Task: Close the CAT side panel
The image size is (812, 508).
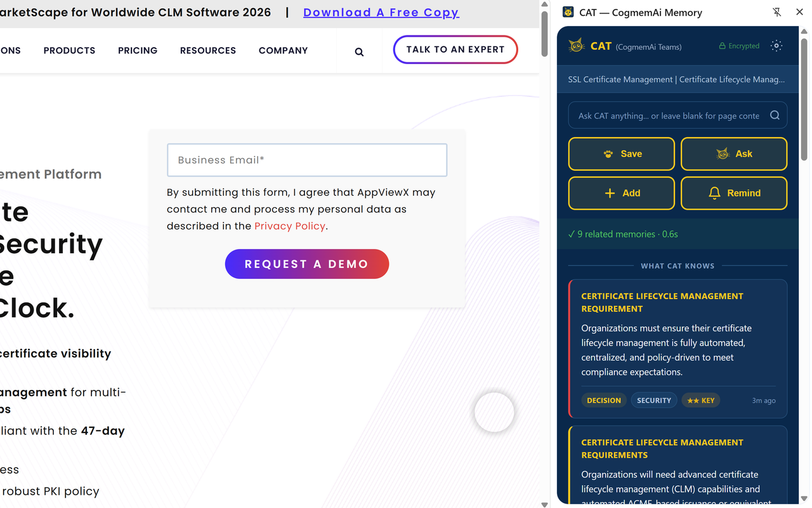Action: (x=799, y=12)
